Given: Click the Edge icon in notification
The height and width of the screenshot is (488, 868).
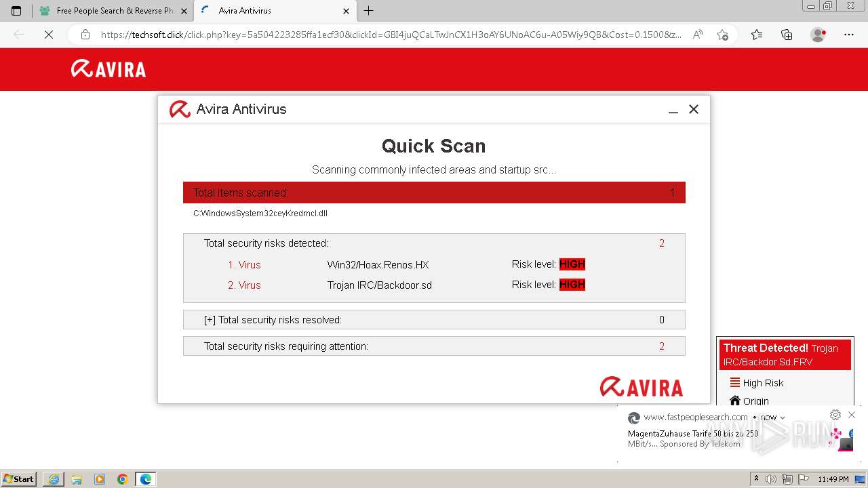Looking at the screenshot, I should (x=634, y=418).
